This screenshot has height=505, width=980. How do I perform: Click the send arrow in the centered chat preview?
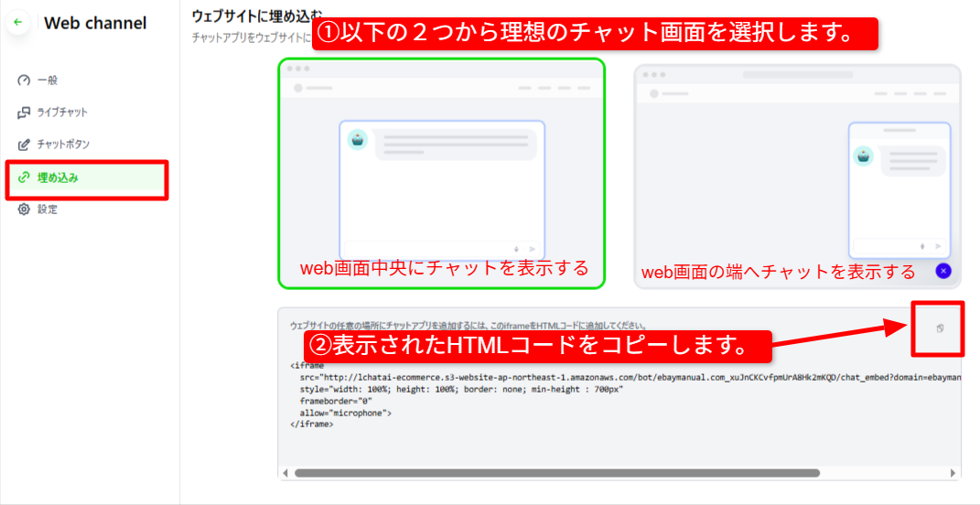coord(532,248)
